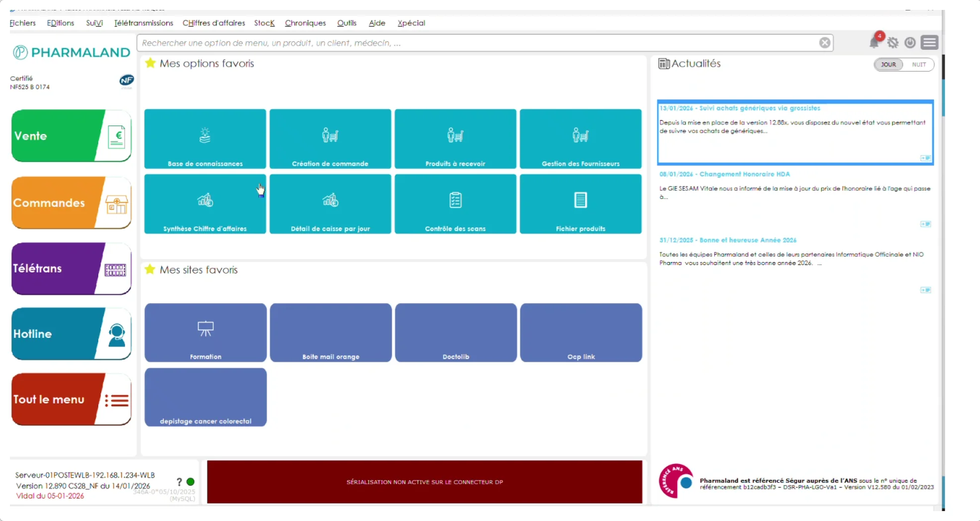Switch display to NUIT mode
Image resolution: width=980 pixels, height=521 pixels.
coord(919,65)
